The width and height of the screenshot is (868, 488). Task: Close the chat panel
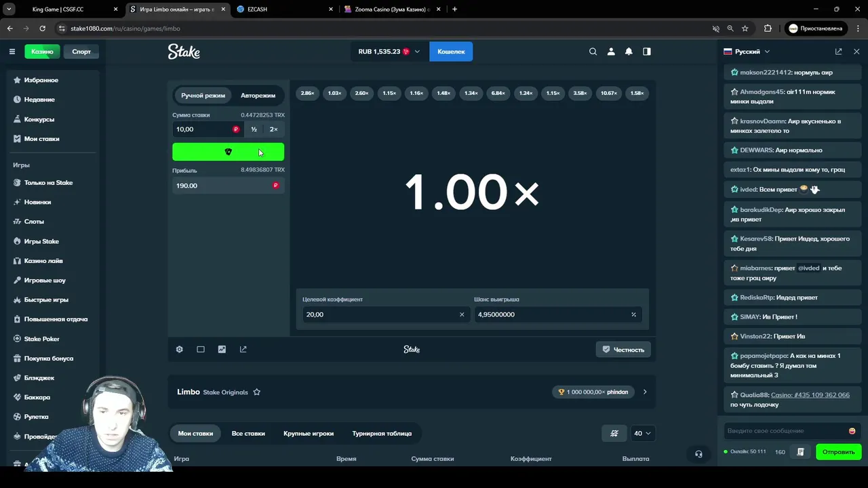856,52
